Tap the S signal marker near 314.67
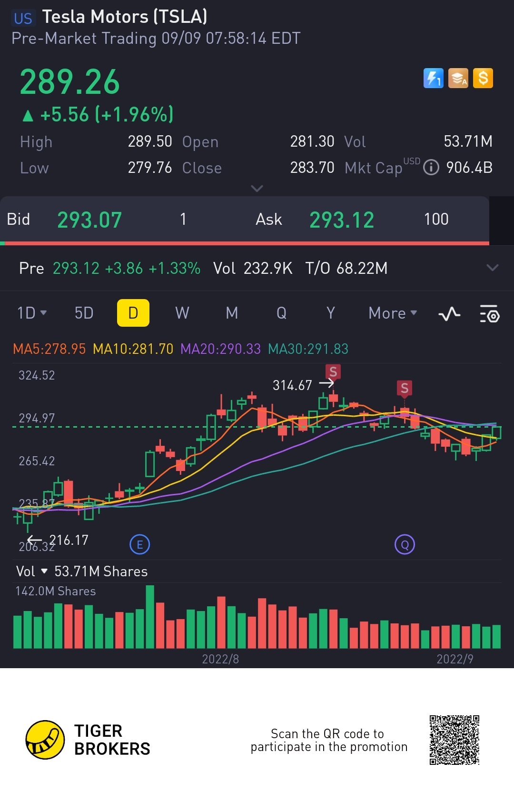The height and width of the screenshot is (812, 514). [x=333, y=372]
